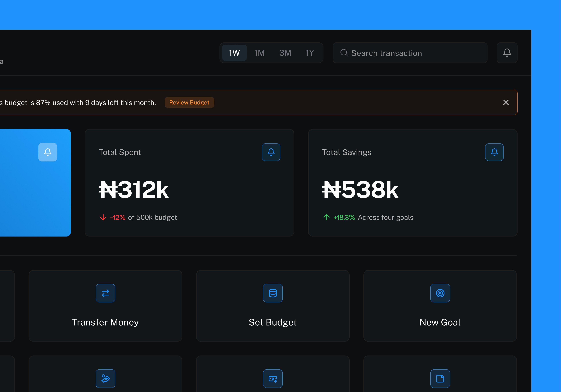The height and width of the screenshot is (392, 561).
Task: Switch to the 1M time range
Action: tap(259, 53)
